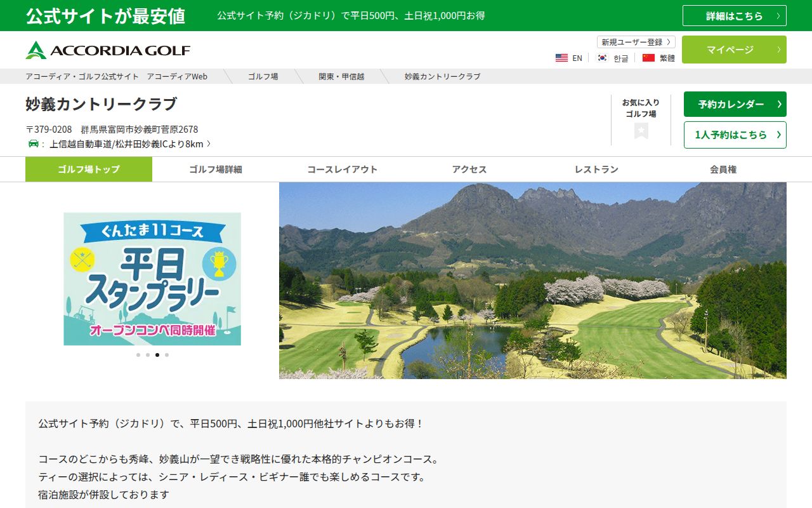Open アクセス tab

point(469,170)
